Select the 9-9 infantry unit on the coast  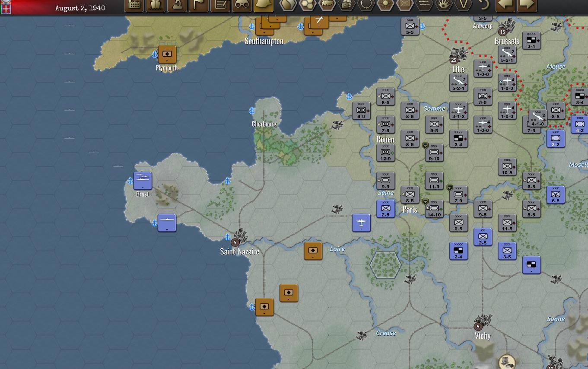tap(361, 111)
